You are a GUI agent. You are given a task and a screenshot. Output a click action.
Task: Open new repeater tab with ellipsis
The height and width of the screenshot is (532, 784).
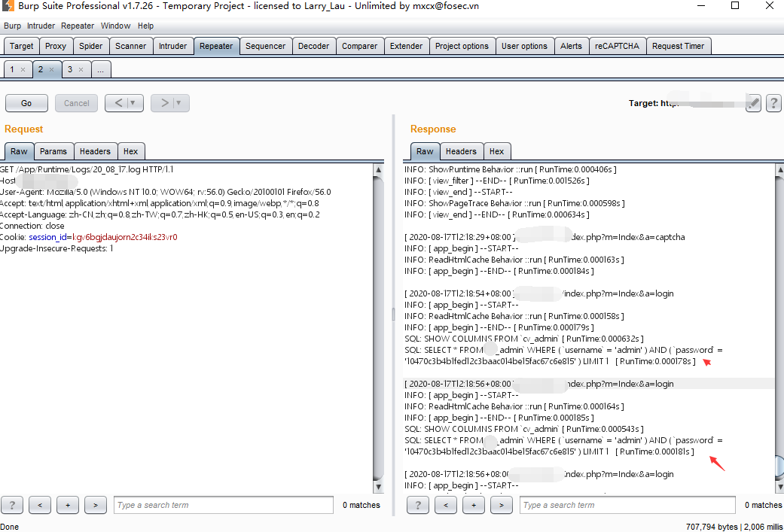pyautogui.click(x=101, y=69)
